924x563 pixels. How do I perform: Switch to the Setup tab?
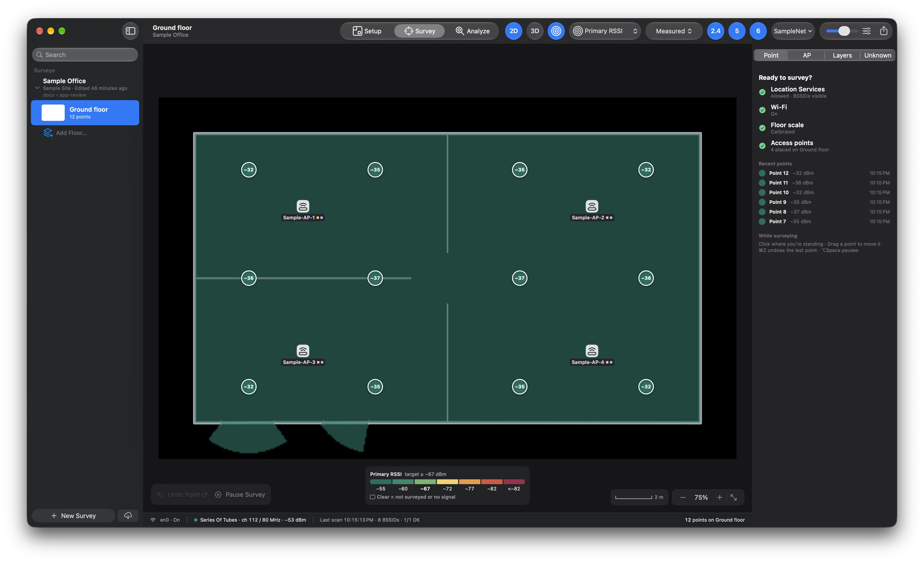click(x=367, y=31)
